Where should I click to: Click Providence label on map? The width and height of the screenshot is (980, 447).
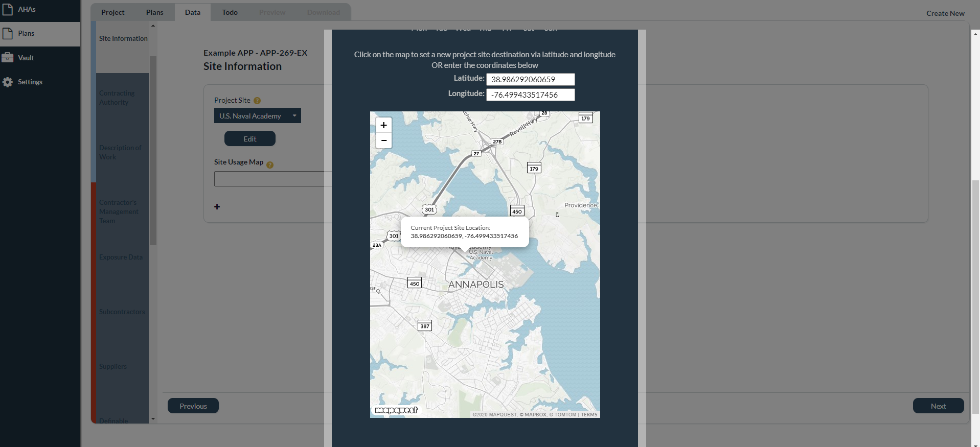(x=580, y=205)
